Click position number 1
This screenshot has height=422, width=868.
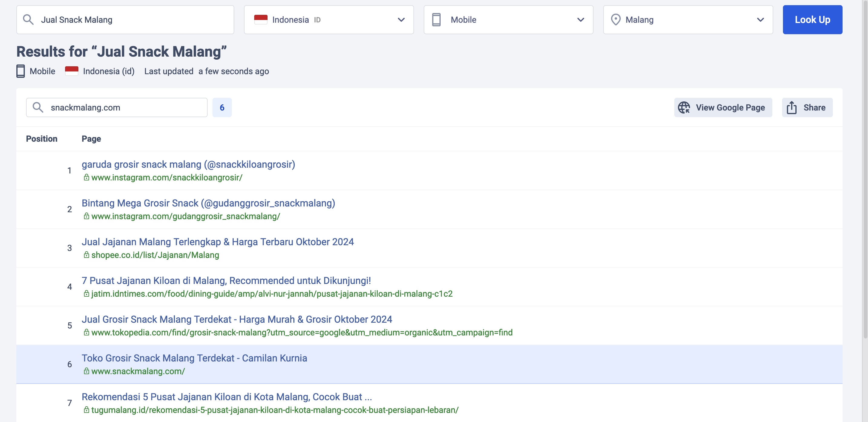[x=69, y=170]
